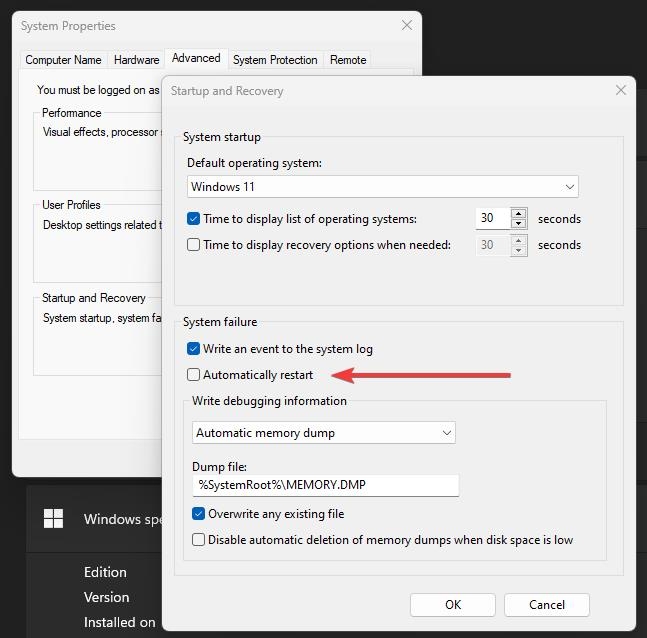Uncheck Write an event to the system log
Image resolution: width=647 pixels, height=638 pixels.
pos(193,349)
